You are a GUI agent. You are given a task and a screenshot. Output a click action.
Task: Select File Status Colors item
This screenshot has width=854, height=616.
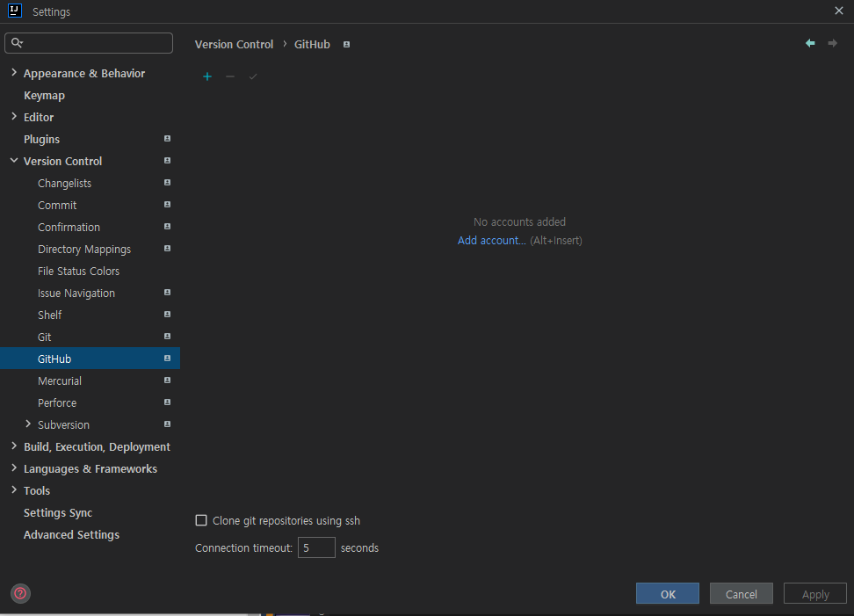(78, 272)
